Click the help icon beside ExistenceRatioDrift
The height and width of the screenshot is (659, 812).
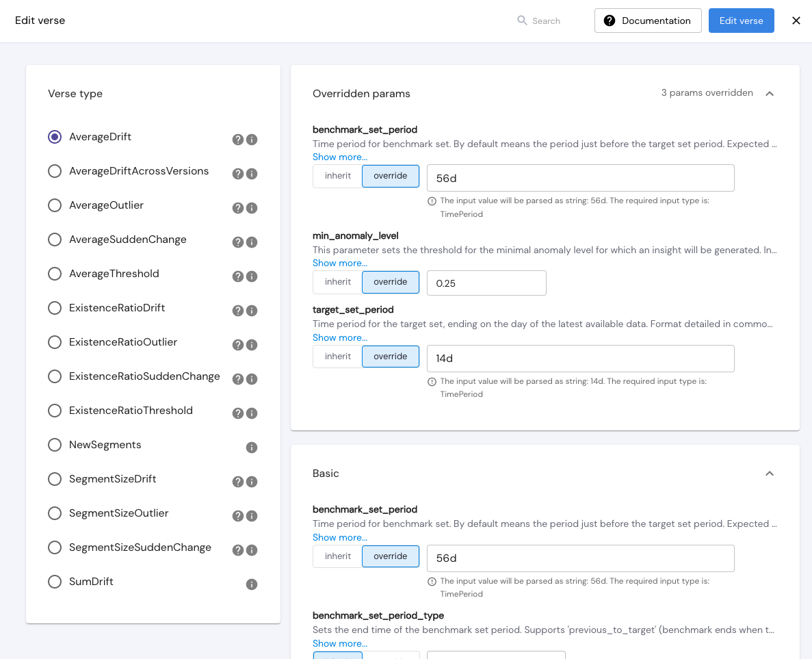pyautogui.click(x=238, y=311)
